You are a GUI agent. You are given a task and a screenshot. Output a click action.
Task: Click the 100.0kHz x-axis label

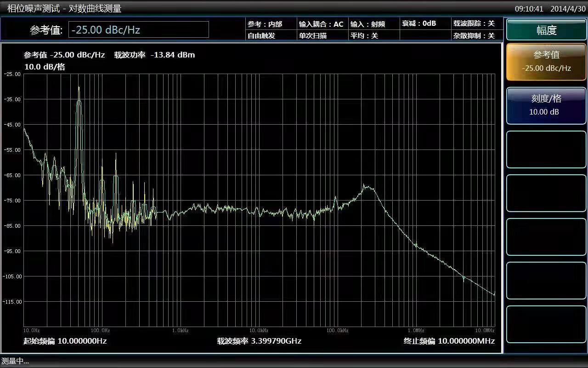337,331
